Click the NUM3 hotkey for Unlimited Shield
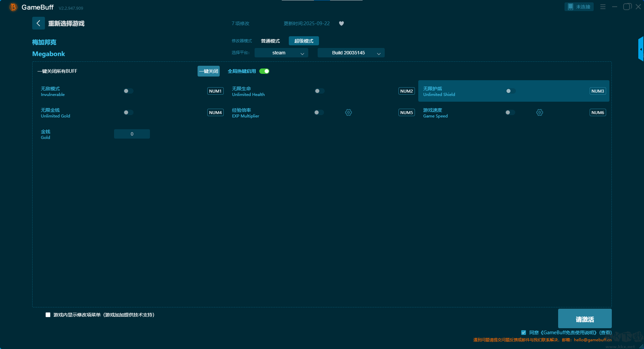This screenshot has width=644, height=349. [x=597, y=91]
